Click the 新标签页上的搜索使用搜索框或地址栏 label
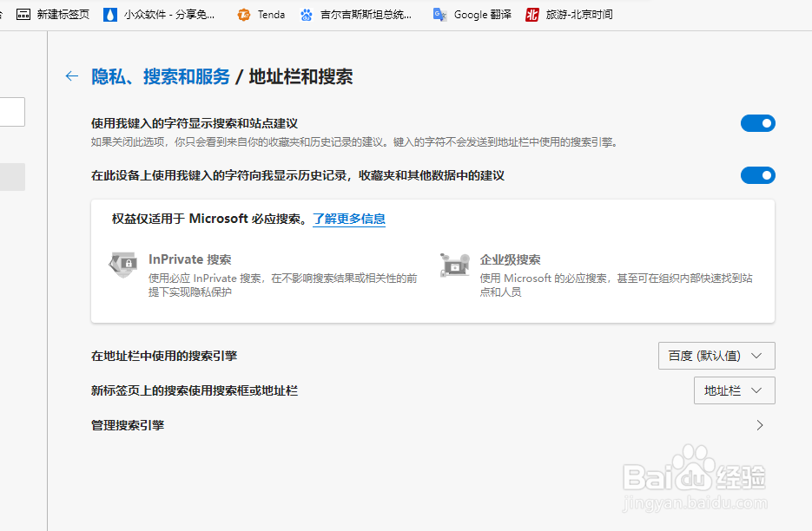 coord(195,390)
